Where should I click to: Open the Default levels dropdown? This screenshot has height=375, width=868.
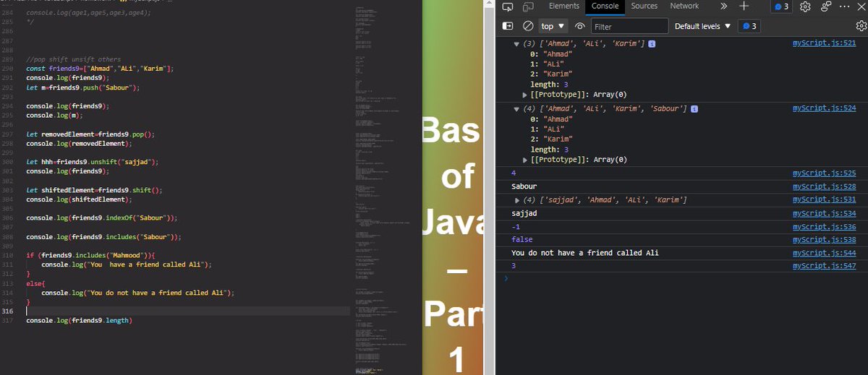pyautogui.click(x=702, y=26)
